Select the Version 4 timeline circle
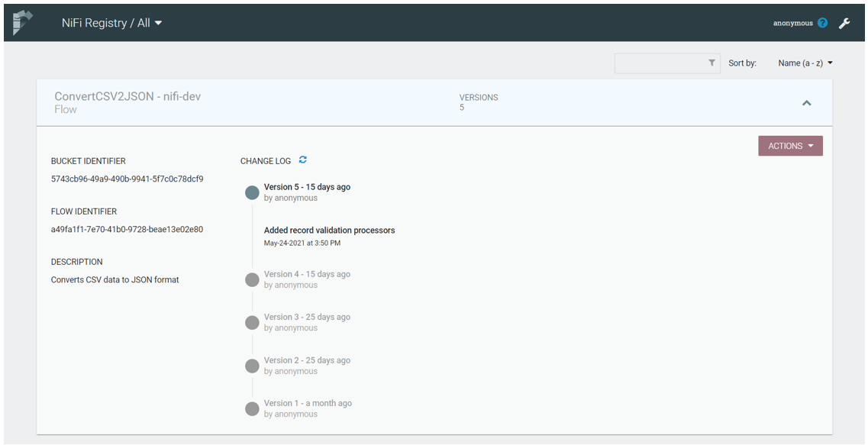The width and height of the screenshot is (868, 445). [252, 279]
